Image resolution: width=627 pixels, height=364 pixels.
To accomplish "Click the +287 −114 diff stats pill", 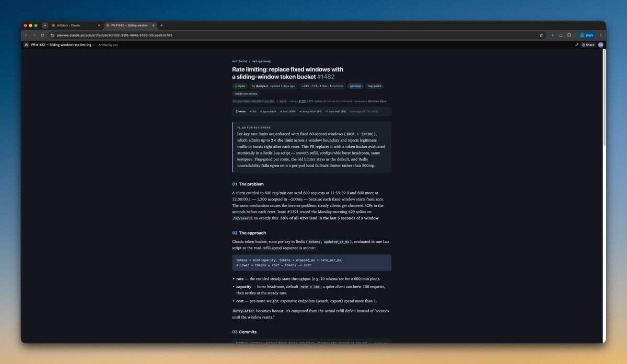I will pos(322,86).
